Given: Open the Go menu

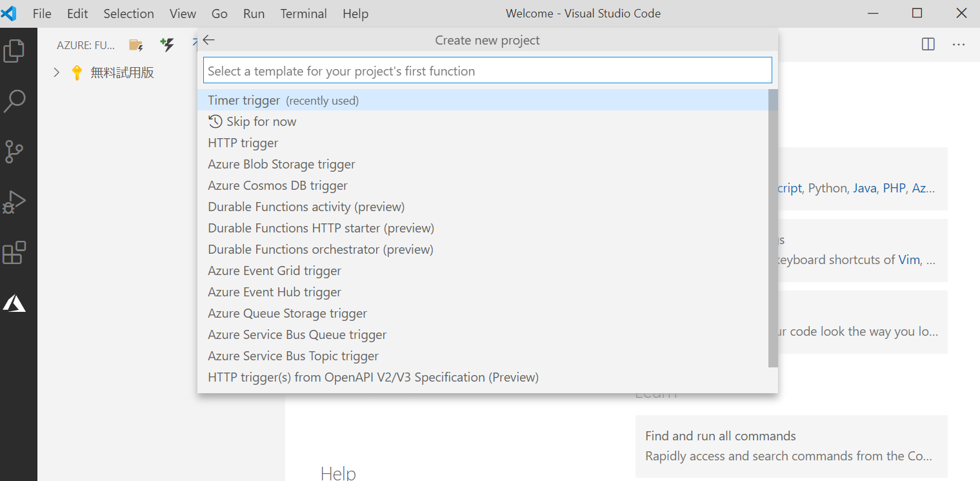Looking at the screenshot, I should (219, 14).
